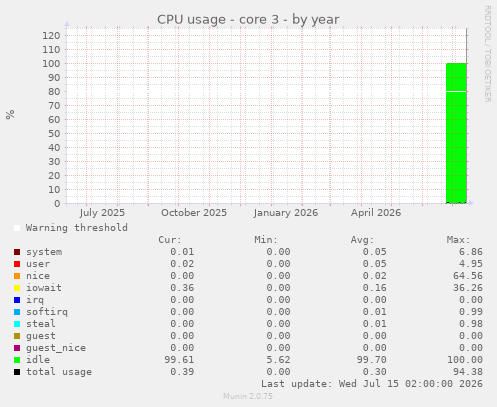Click the user maximum value 4.95
Image resolution: width=497 pixels, height=407 pixels.
pos(471,264)
